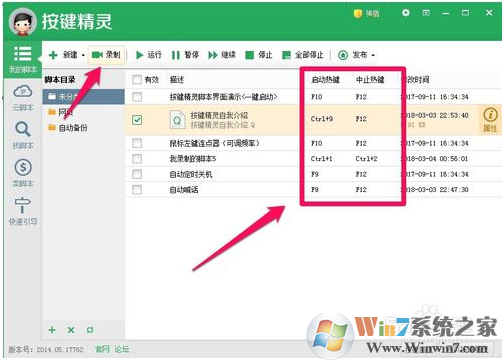504x362 pixels.
Task: Sort by 启动热键 column header
Action: pyautogui.click(x=325, y=80)
